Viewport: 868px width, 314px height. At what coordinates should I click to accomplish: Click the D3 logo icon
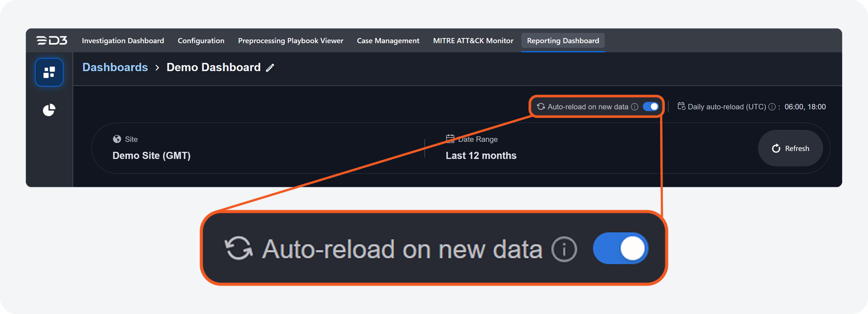pyautogui.click(x=52, y=41)
